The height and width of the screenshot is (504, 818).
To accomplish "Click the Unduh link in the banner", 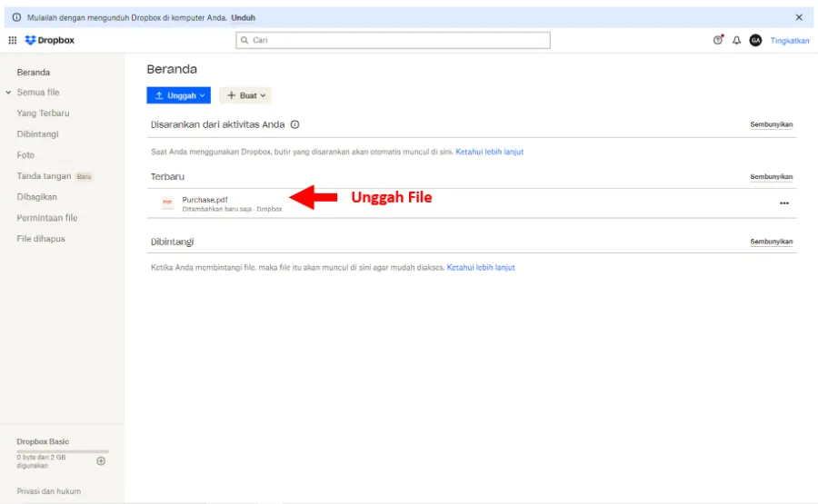I will tap(243, 18).
